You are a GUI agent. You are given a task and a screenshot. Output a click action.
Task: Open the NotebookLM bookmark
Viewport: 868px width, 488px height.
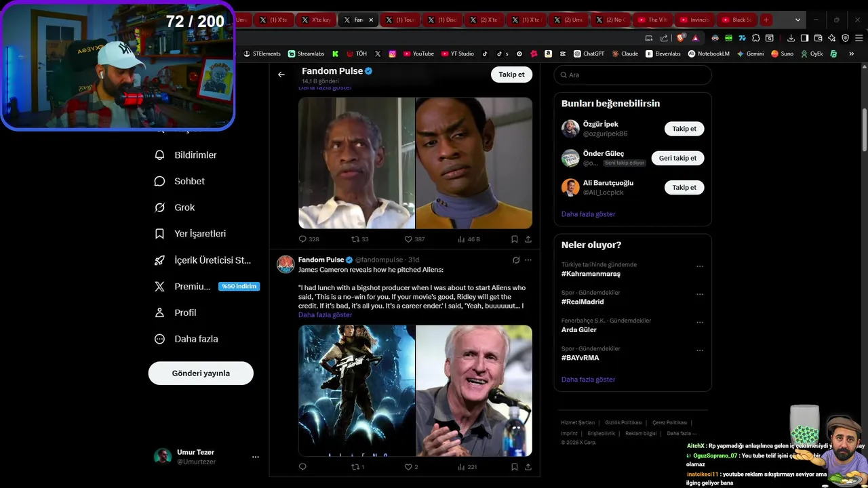point(709,54)
